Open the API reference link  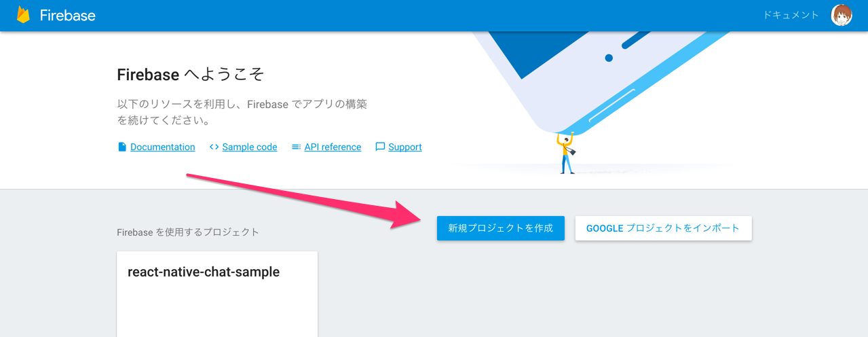tap(333, 147)
